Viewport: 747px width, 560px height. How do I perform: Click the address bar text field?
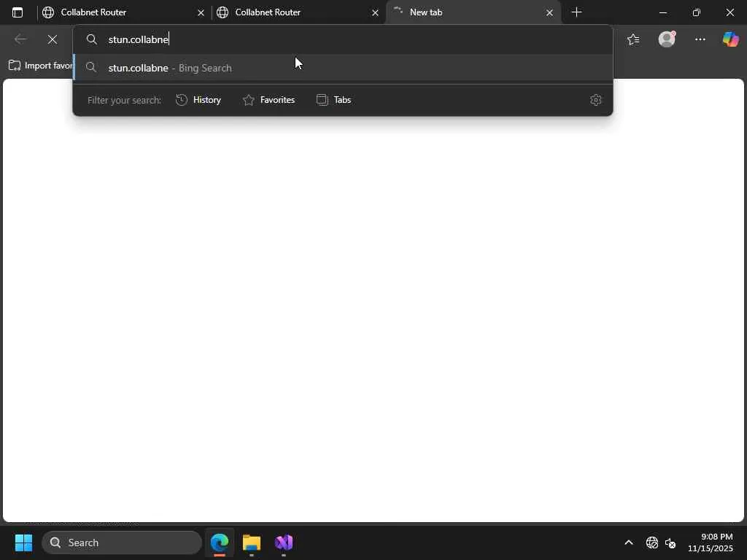(x=343, y=39)
